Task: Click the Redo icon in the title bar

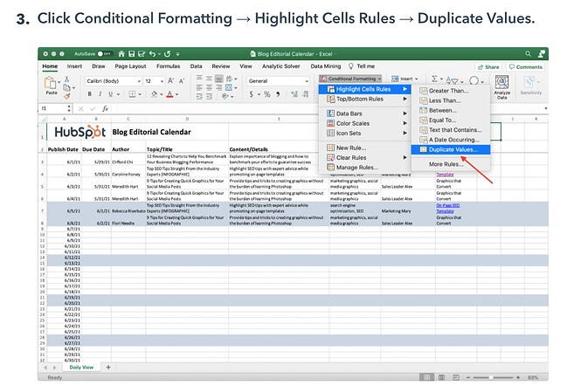Action: click(167, 54)
